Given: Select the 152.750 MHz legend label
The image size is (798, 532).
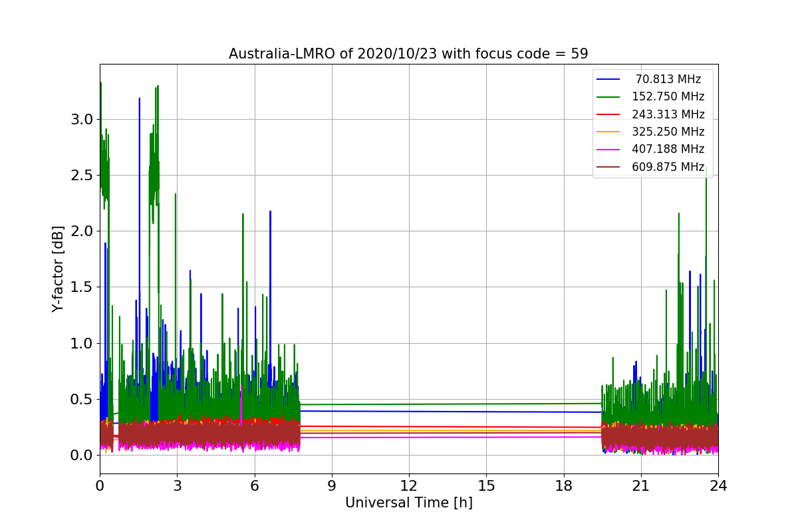Looking at the screenshot, I should pos(668,96).
